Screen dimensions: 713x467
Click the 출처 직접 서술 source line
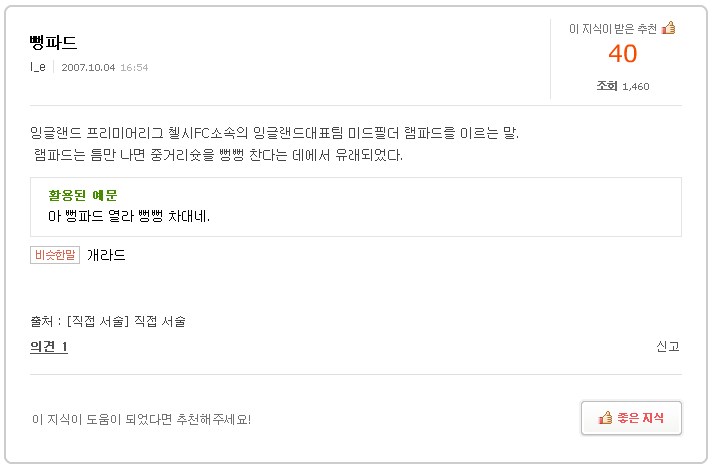(x=108, y=321)
